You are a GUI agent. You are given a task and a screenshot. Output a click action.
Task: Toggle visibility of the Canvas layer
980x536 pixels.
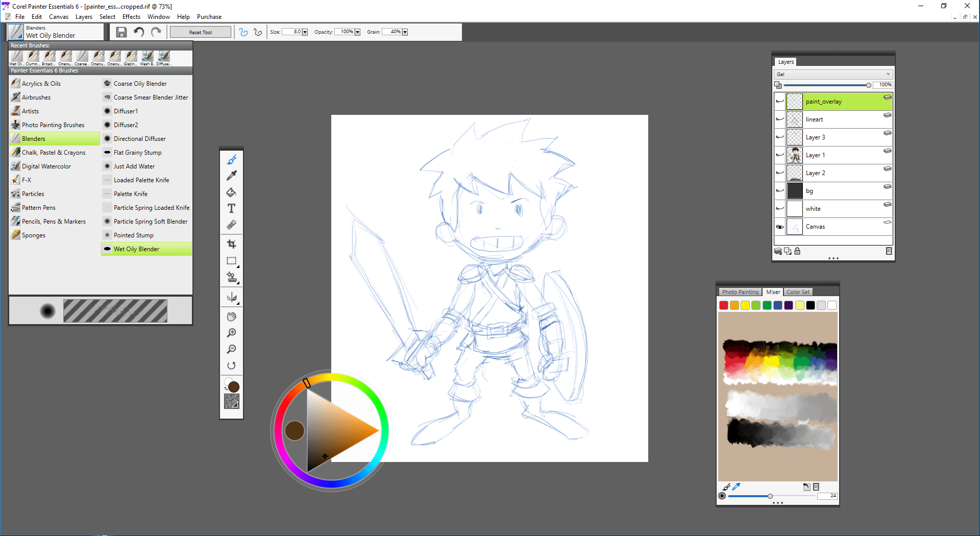pyautogui.click(x=780, y=227)
